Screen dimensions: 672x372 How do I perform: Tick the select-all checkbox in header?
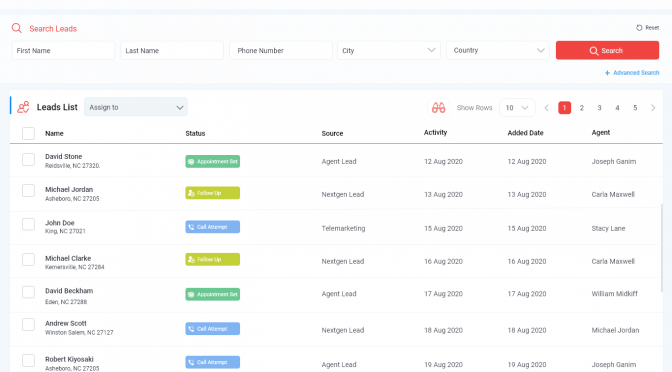coord(28,133)
